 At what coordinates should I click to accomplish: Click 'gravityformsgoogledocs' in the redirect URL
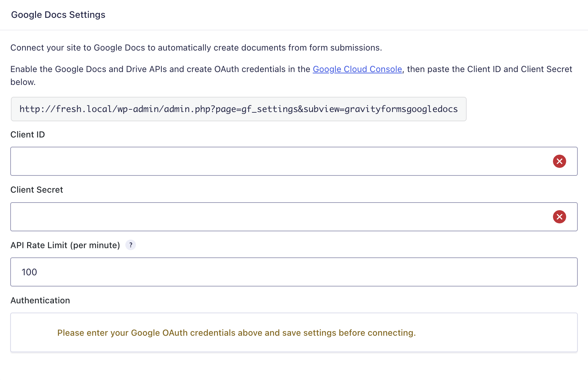[x=401, y=109]
